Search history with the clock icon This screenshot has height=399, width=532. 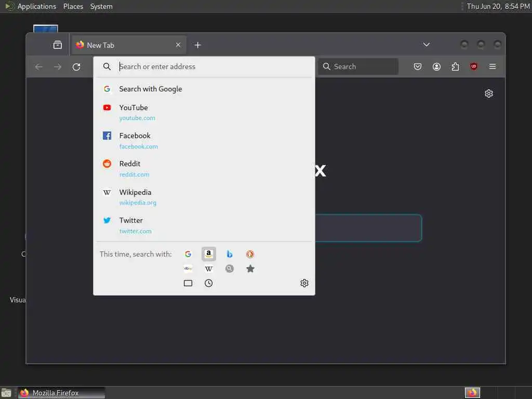tap(209, 283)
